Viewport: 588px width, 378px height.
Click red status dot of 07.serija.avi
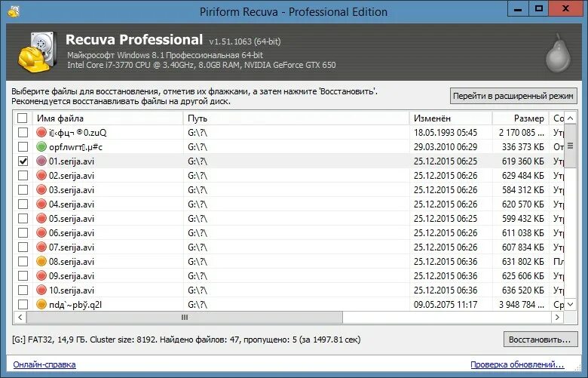point(41,247)
